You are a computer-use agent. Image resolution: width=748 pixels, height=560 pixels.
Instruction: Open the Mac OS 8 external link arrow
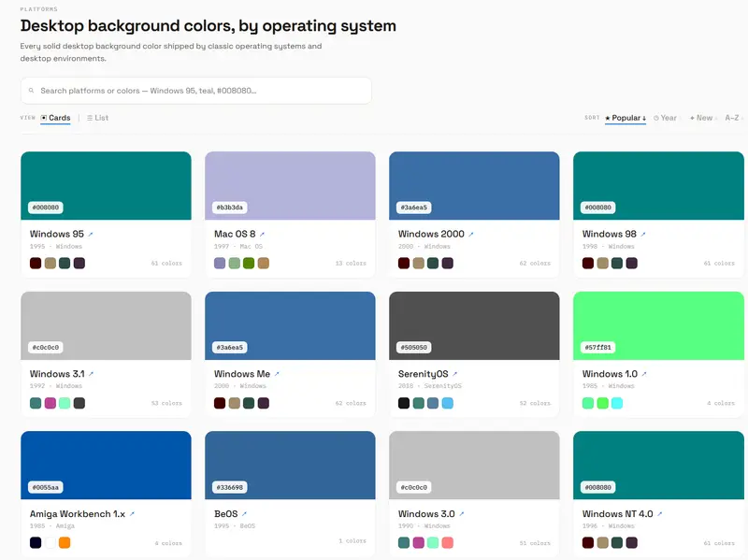click(x=262, y=235)
